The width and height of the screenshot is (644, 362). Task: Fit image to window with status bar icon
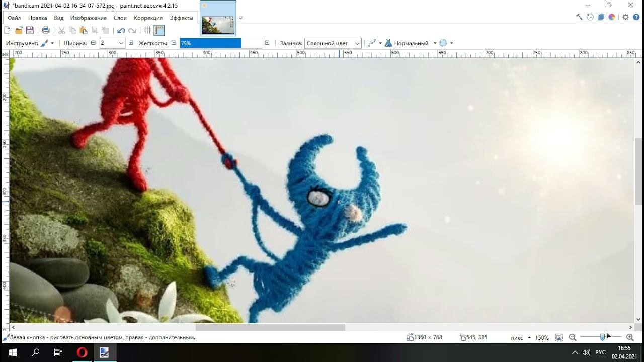click(559, 338)
